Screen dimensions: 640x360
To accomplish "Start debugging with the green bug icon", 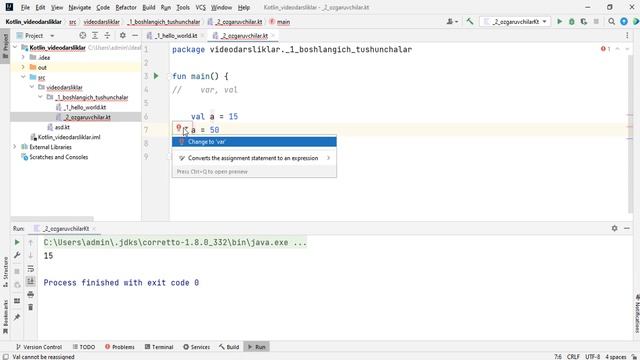I will [x=571, y=22].
